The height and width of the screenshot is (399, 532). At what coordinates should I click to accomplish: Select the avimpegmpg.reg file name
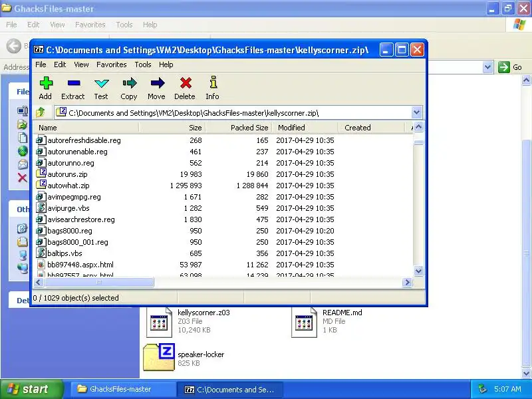tap(74, 197)
